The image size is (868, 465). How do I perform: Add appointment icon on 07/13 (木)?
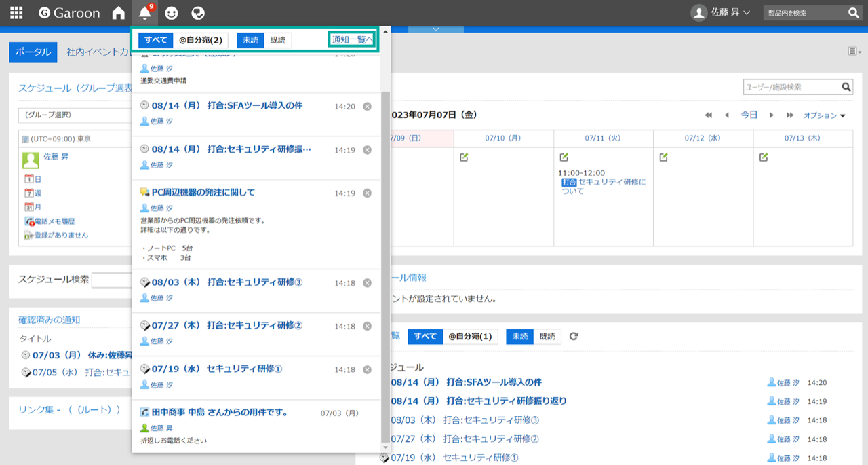763,157
